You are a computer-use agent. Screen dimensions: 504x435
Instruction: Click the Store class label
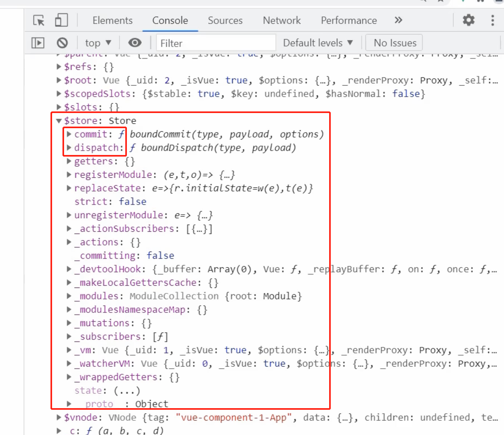tap(122, 121)
